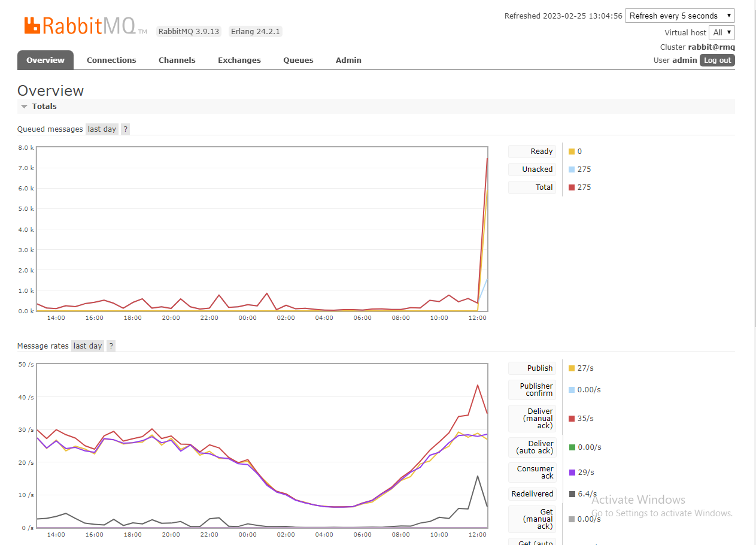Viewport: 756px width, 545px height.
Task: Click the Overview page heading
Action: (50, 90)
